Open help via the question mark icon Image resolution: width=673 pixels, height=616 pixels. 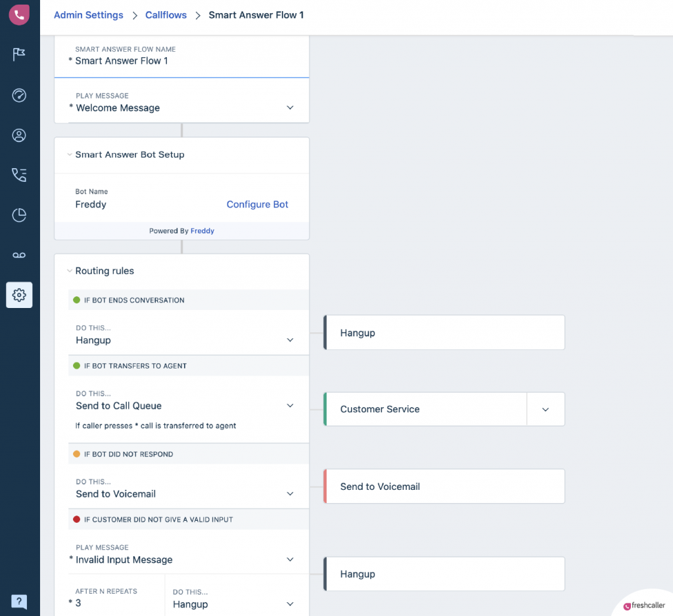[19, 602]
